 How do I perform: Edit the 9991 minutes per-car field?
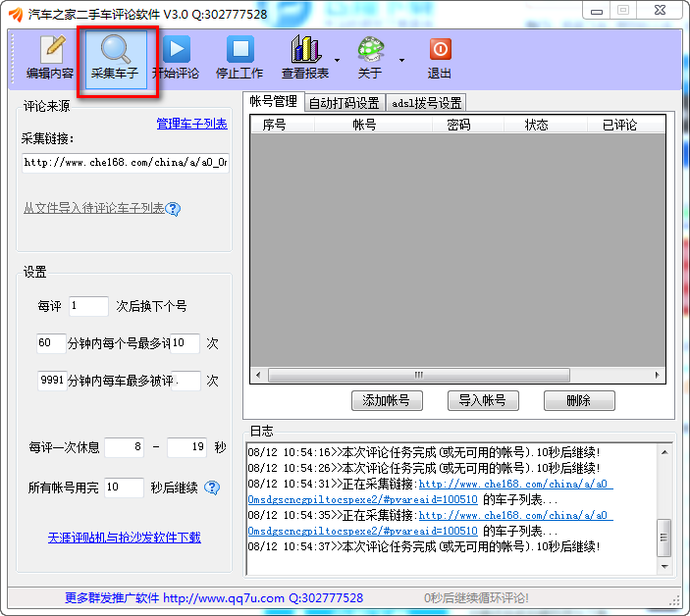tap(52, 381)
